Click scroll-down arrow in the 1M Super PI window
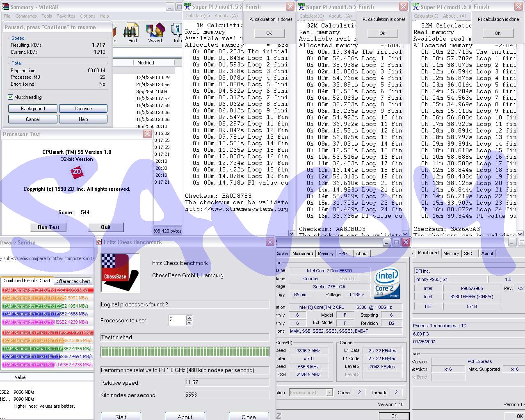 pos(292,233)
